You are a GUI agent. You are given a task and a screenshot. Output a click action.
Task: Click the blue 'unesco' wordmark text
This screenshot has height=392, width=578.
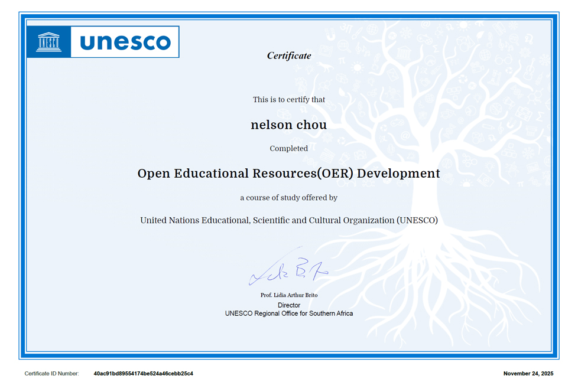click(x=125, y=42)
